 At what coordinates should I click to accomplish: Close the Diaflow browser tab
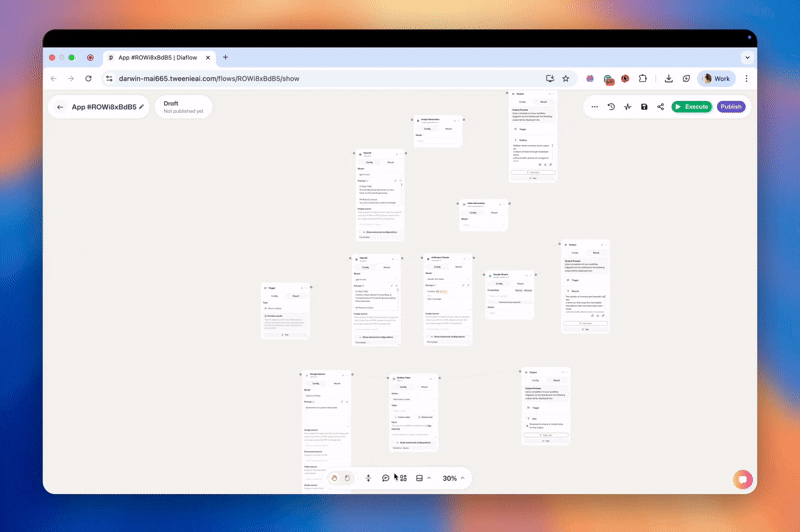pos(208,58)
